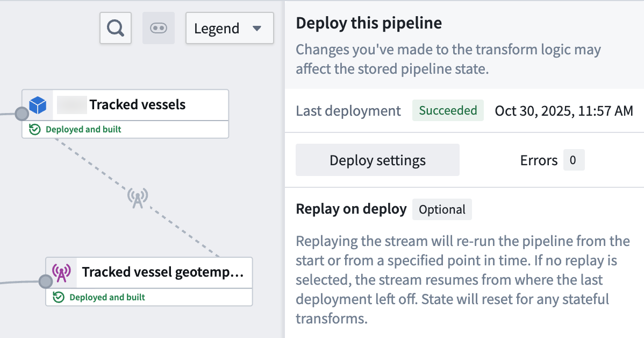644x338 pixels.
Task: Click the blue dataset cube icon on Tracked vessels
Action: point(37,103)
